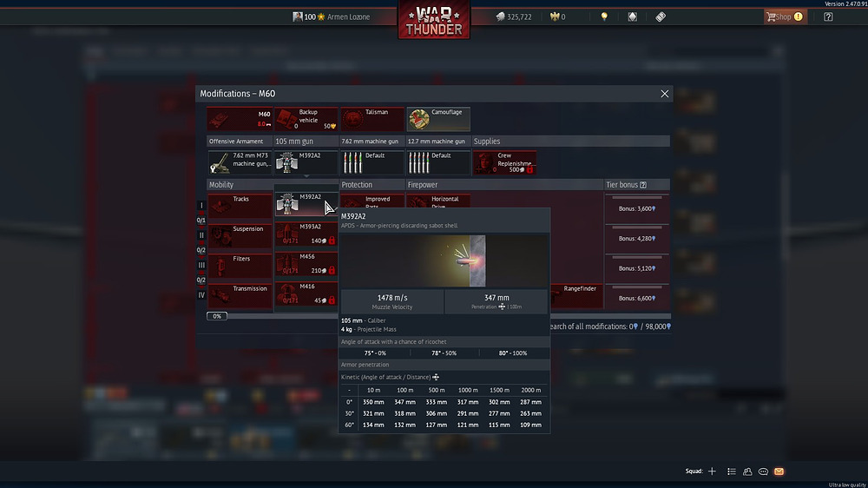The image size is (868, 488).
Task: Open the Armen Lozone player profile
Action: [x=331, y=16]
